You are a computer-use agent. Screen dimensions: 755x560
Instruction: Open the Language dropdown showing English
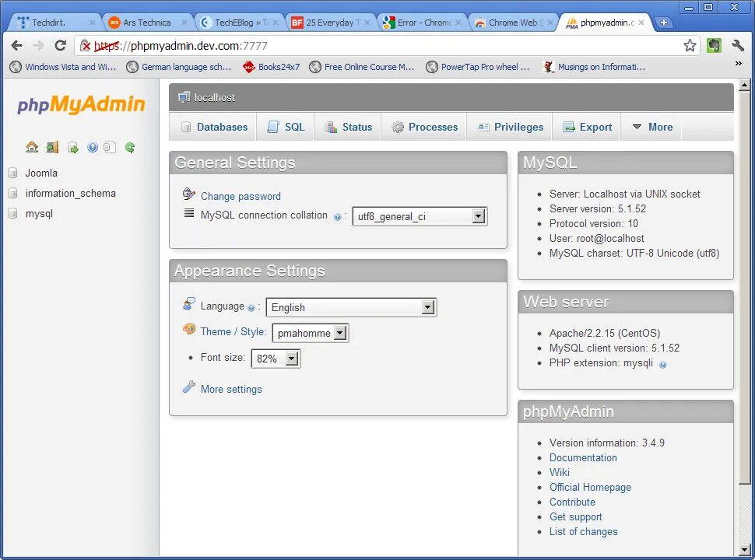tap(351, 307)
